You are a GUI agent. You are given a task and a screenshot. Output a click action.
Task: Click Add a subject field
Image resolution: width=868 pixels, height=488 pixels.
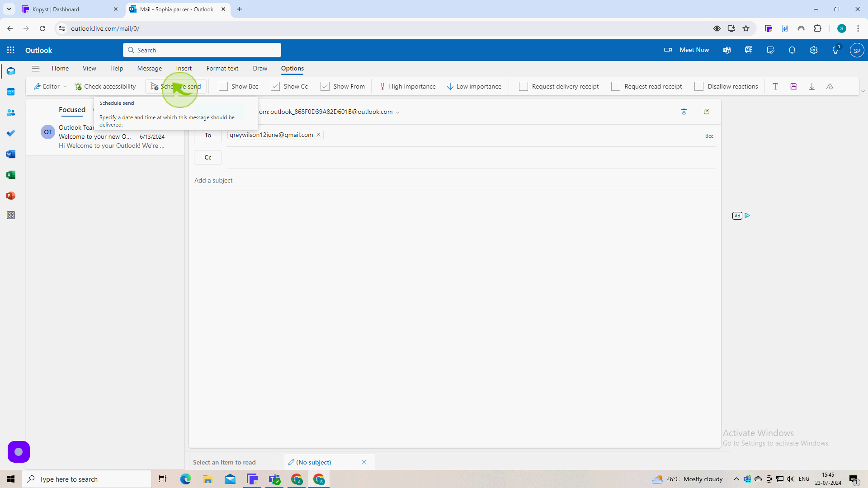click(454, 180)
